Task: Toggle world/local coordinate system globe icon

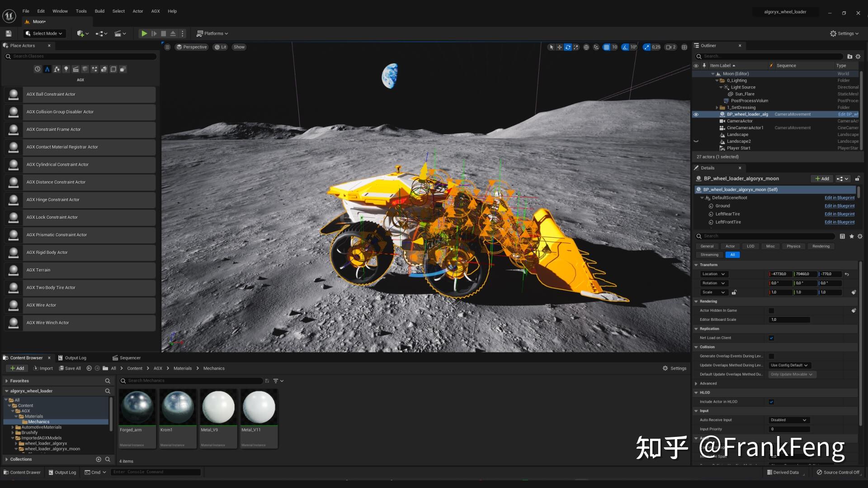Action: pos(586,47)
